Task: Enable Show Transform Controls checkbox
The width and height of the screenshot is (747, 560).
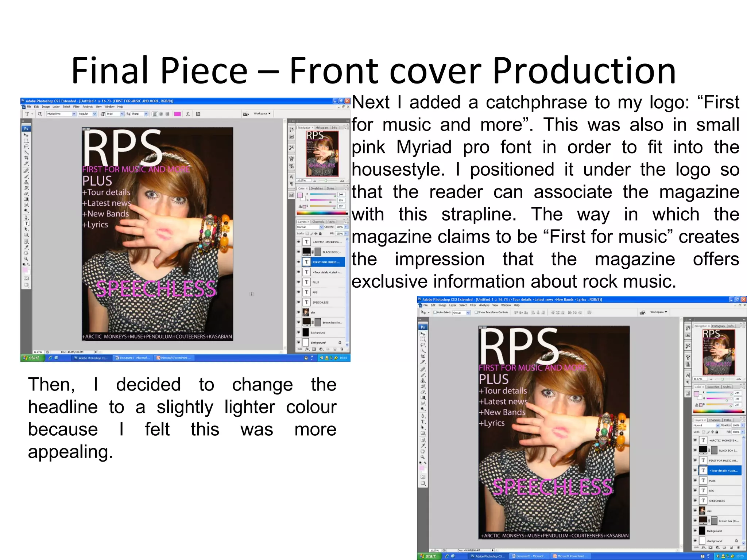Action: 477,312
